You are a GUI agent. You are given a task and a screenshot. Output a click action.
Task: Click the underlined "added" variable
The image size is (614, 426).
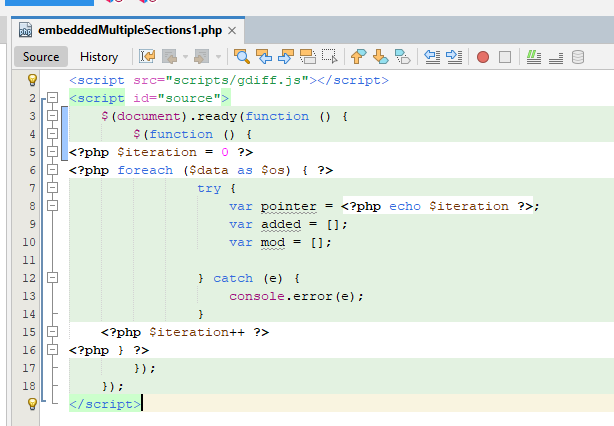[x=281, y=224]
